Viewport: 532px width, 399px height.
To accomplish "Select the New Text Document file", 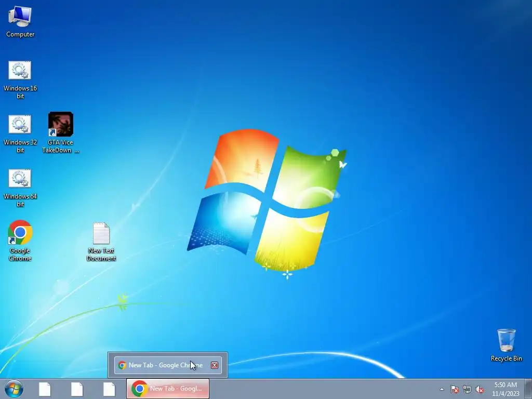I will click(x=101, y=242).
